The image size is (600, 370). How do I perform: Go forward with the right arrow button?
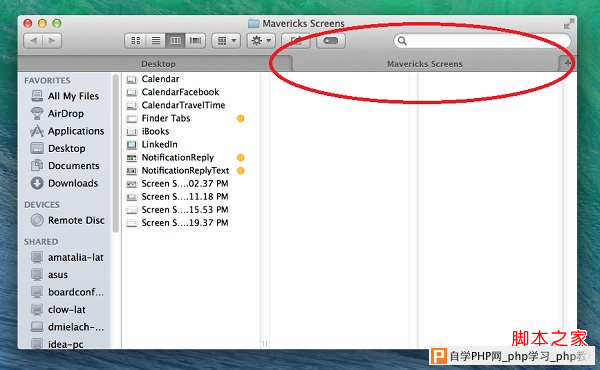[x=52, y=41]
